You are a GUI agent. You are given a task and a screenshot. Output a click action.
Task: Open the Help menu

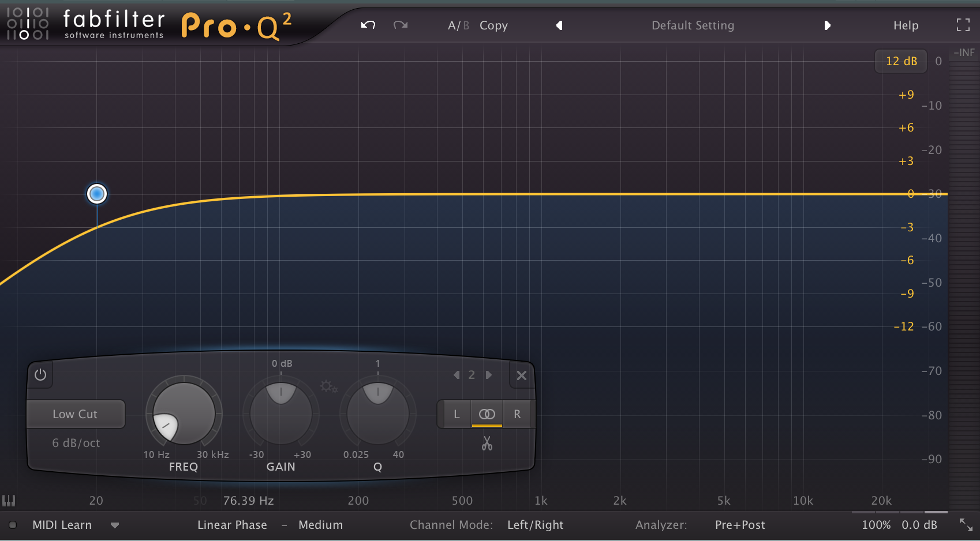pyautogui.click(x=906, y=25)
